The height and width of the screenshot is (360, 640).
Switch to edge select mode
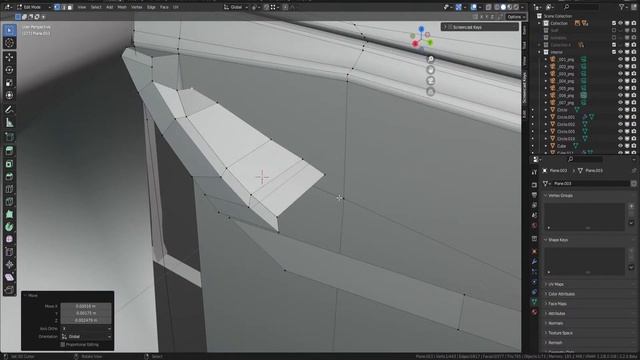[63, 7]
